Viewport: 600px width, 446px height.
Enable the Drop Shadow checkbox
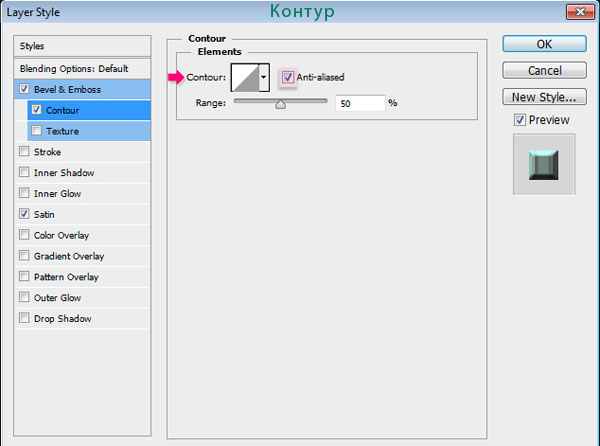[x=24, y=317]
